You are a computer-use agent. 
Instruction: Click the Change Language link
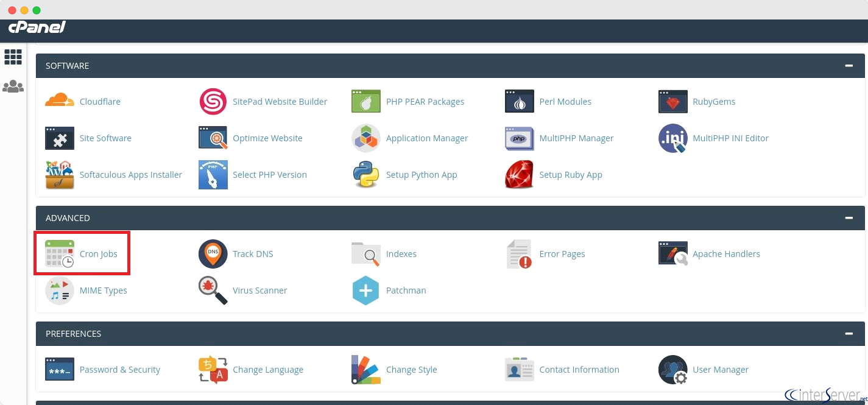click(x=268, y=370)
